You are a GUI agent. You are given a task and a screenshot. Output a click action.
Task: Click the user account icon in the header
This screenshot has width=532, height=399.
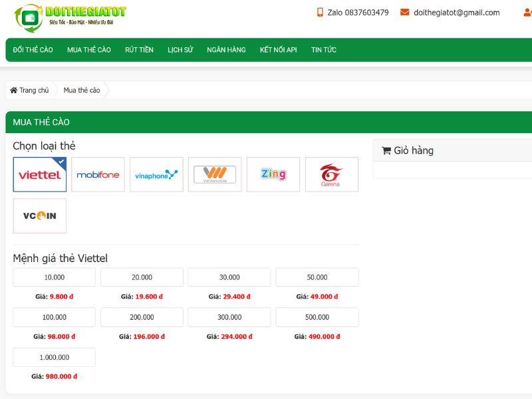pyautogui.click(x=528, y=13)
